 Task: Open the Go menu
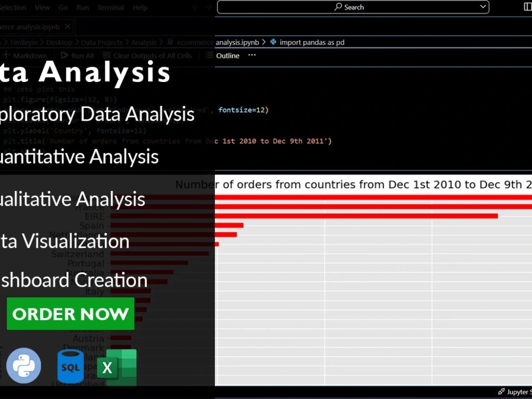[63, 7]
